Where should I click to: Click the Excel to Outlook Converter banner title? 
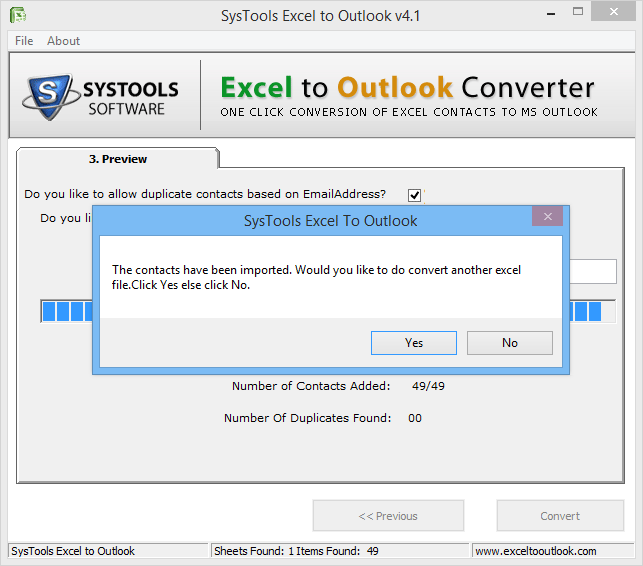[x=407, y=88]
